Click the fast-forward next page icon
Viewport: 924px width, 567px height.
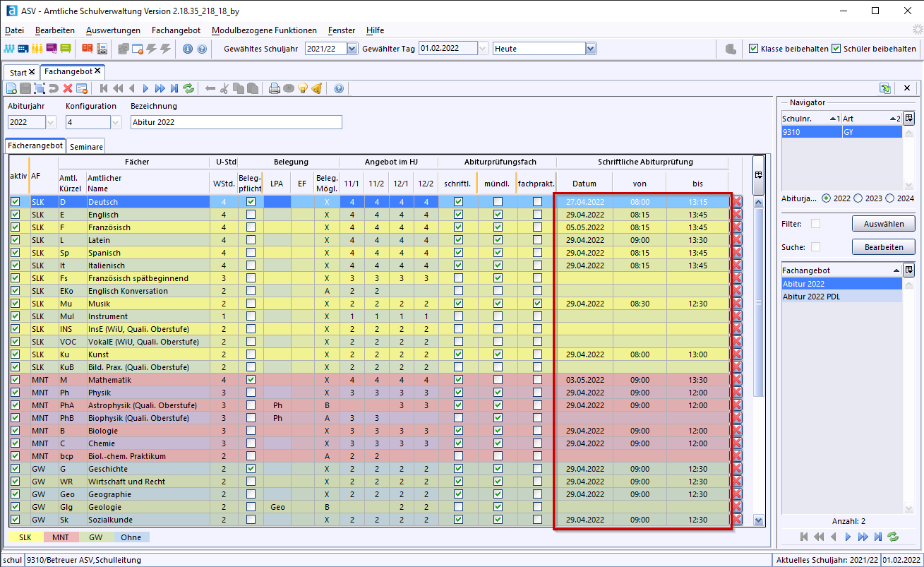(x=160, y=88)
